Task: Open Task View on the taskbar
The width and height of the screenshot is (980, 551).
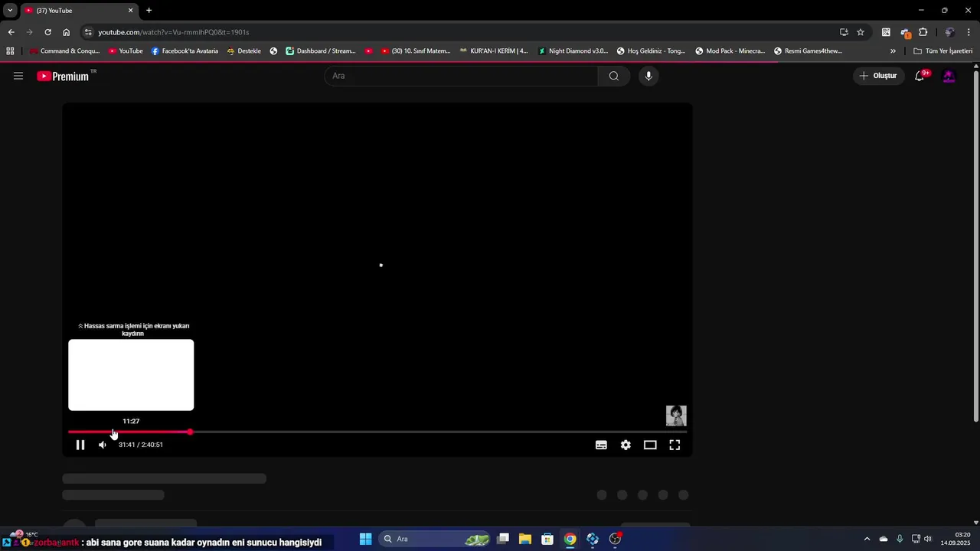Action: pos(503,539)
